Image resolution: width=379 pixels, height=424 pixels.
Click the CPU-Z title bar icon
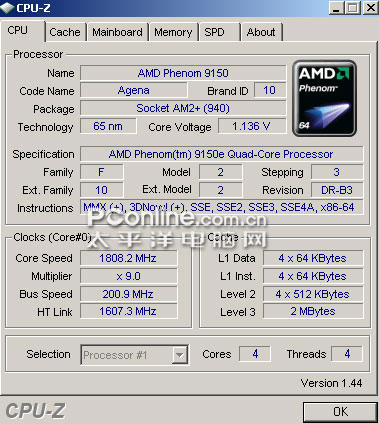pos(7,7)
